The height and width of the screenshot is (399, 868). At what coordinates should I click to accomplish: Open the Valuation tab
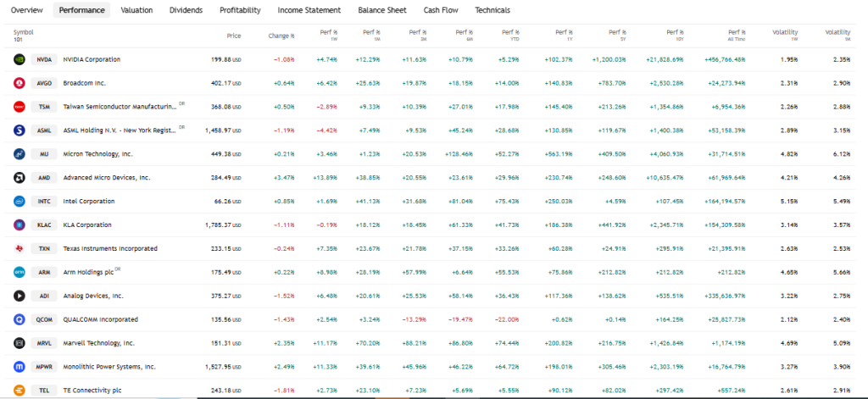pos(136,10)
